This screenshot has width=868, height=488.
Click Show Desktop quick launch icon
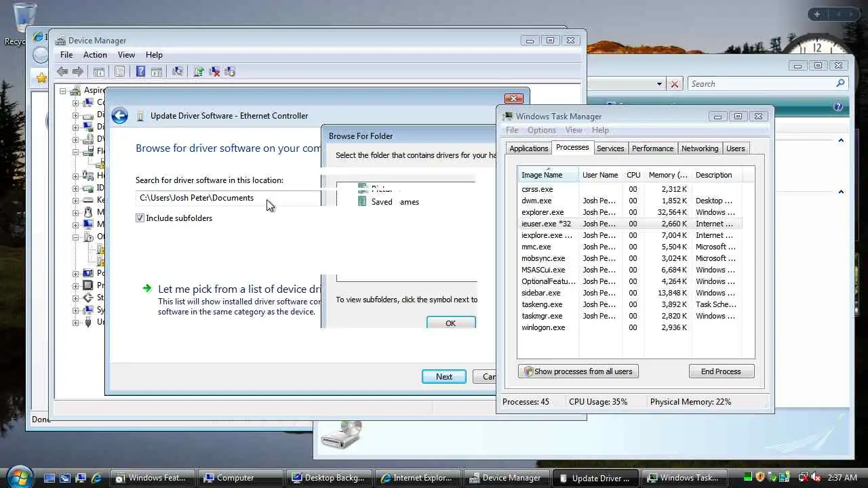point(50,478)
